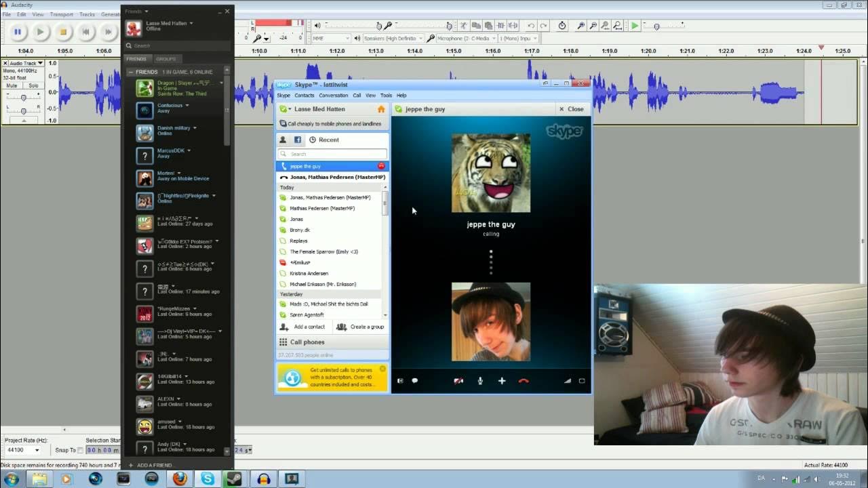The height and width of the screenshot is (488, 868).
Task: Click the Undo arrow in Audacity toolbar
Action: [x=531, y=26]
